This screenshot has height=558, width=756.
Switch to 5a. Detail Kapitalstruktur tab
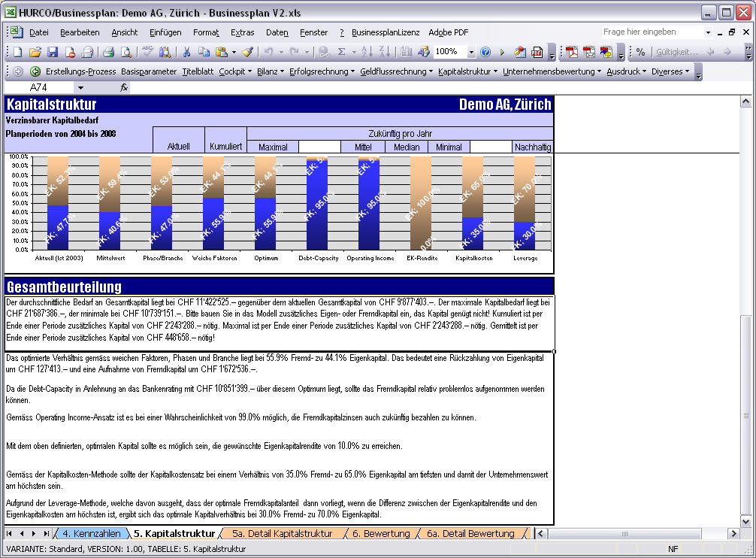(283, 533)
